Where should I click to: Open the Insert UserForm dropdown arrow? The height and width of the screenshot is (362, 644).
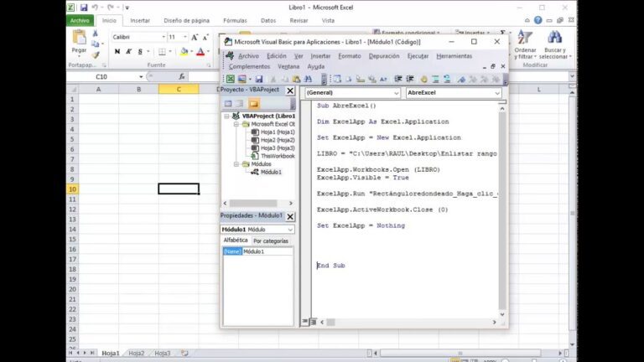[x=250, y=80]
